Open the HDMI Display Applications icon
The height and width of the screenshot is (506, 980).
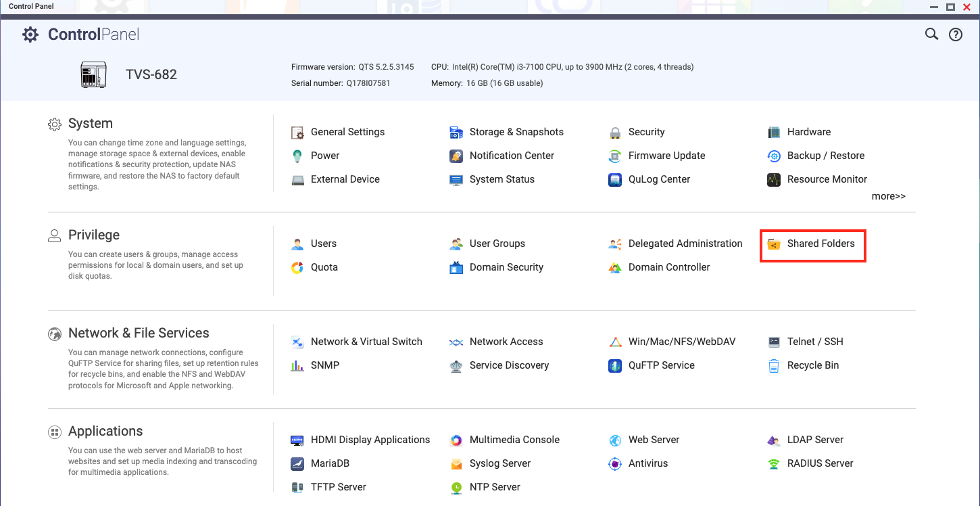click(x=297, y=440)
